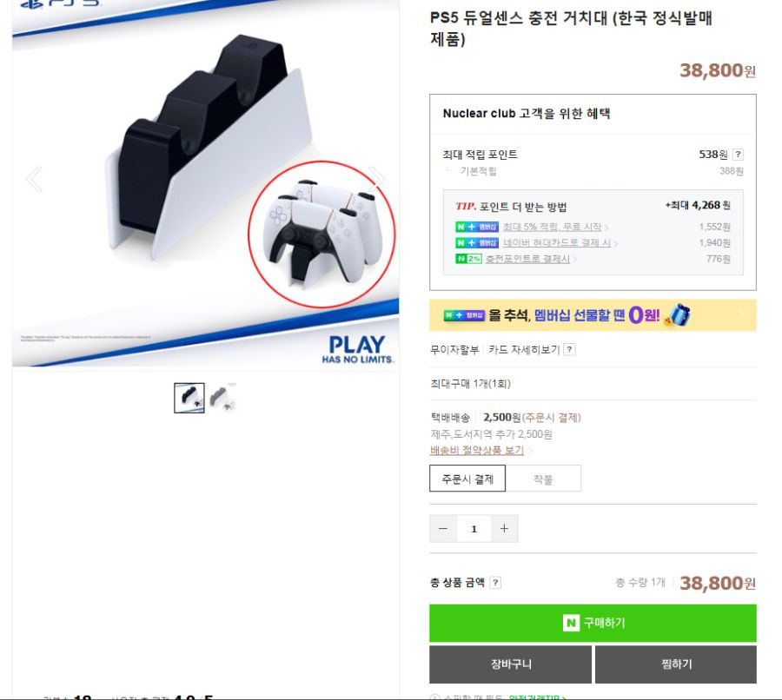
Task: Select 착불 shipping payment option
Action: 543,479
